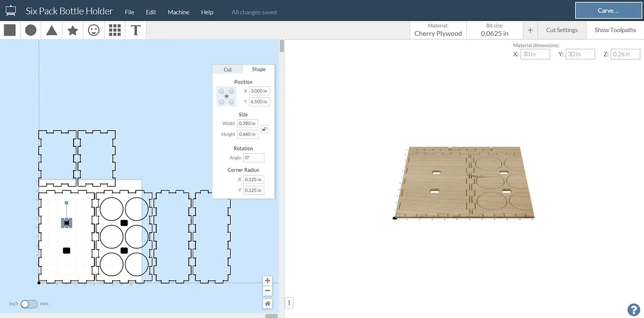Open the Machine menu
The height and width of the screenshot is (318, 644).
[178, 12]
